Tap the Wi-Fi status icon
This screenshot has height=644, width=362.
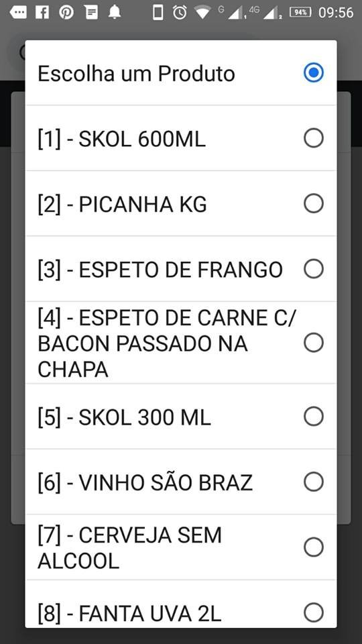[202, 12]
